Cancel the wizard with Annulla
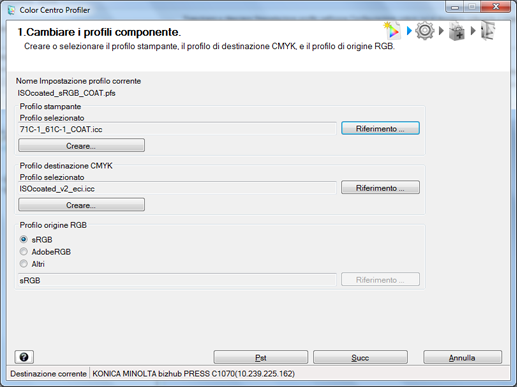The image size is (517, 387). point(463,357)
